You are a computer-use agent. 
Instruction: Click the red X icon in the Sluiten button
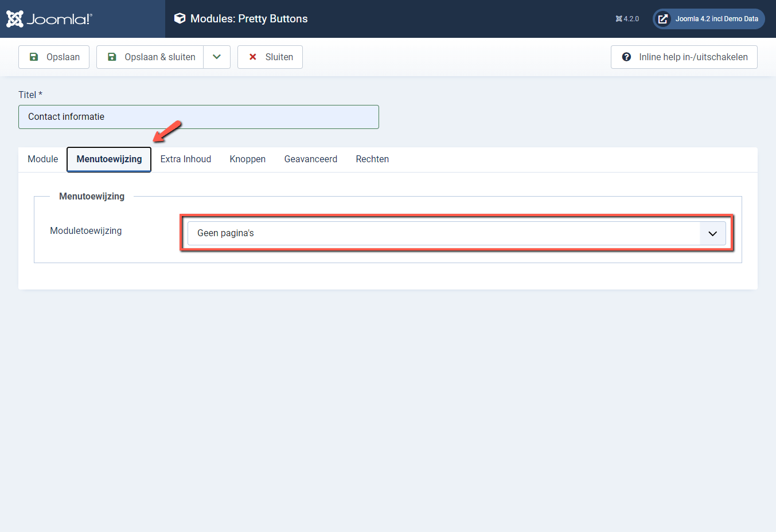pos(252,57)
